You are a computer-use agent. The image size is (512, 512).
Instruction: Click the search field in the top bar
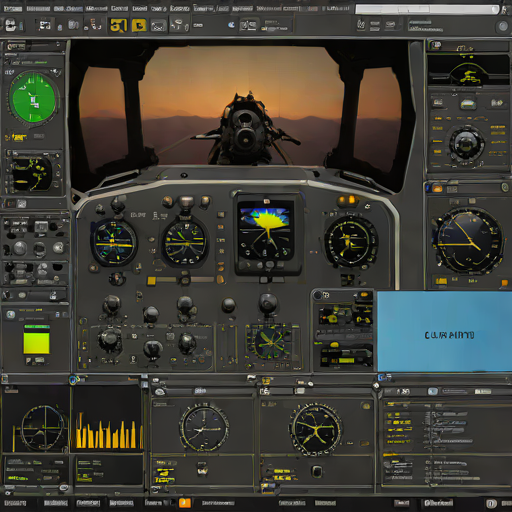(x=427, y=9)
